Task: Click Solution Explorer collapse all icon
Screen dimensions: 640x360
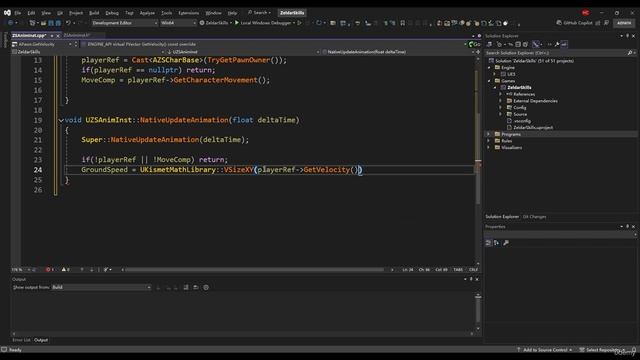Action: (x=518, y=44)
